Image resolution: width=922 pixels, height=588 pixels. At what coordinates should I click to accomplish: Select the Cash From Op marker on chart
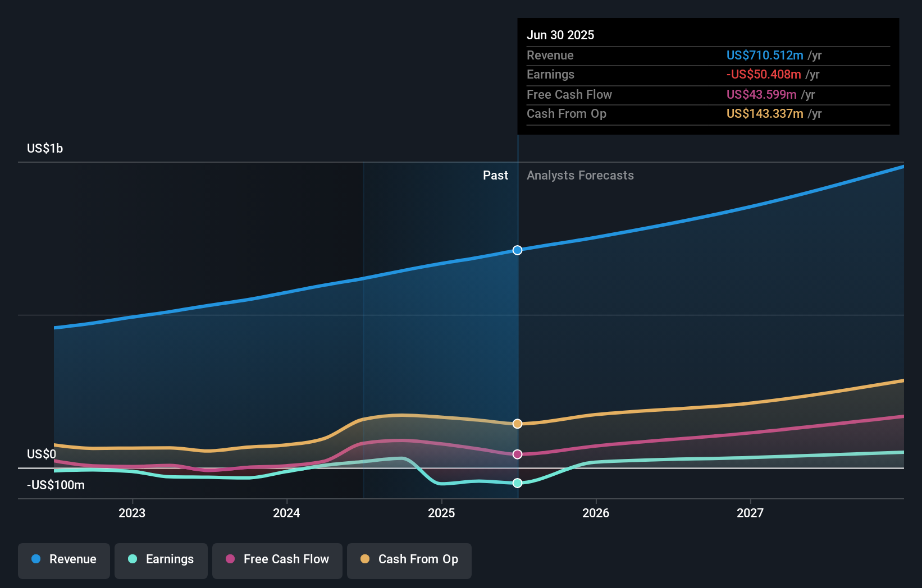[517, 424]
